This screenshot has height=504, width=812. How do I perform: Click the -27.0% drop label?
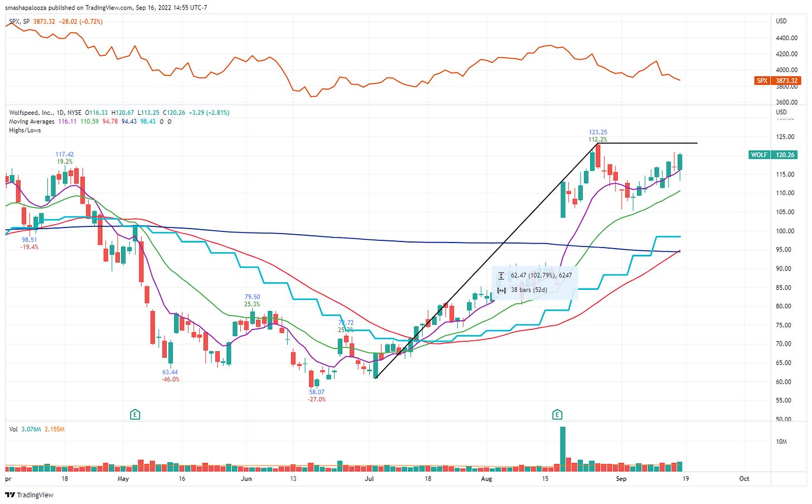(x=317, y=399)
